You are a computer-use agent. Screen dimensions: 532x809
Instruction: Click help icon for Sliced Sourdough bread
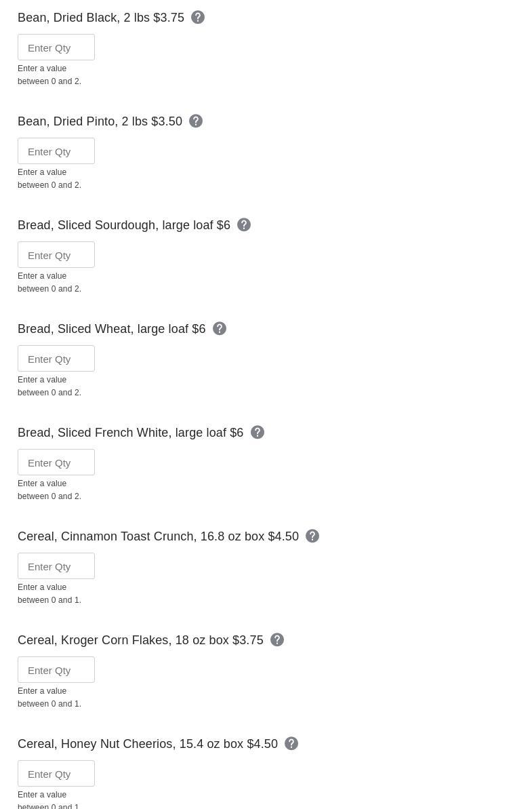[244, 225]
